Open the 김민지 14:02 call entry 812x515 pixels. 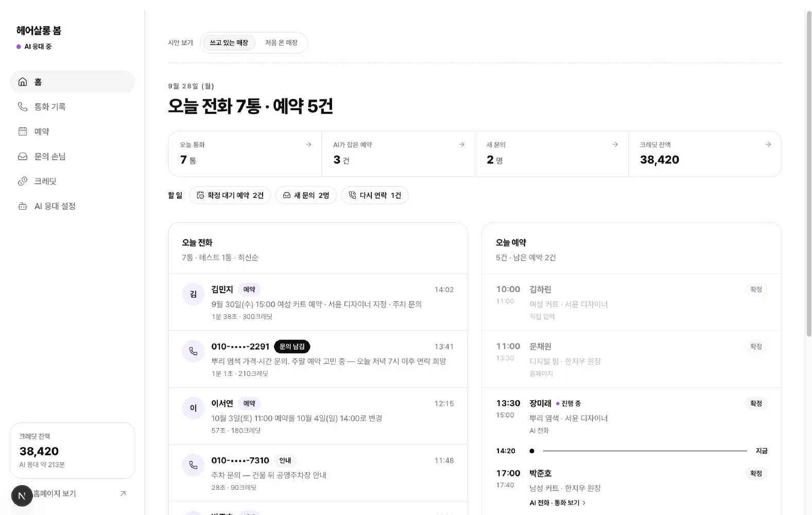click(318, 302)
